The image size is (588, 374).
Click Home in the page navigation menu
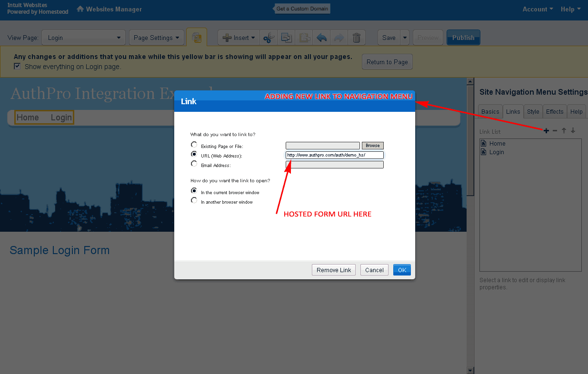point(28,118)
